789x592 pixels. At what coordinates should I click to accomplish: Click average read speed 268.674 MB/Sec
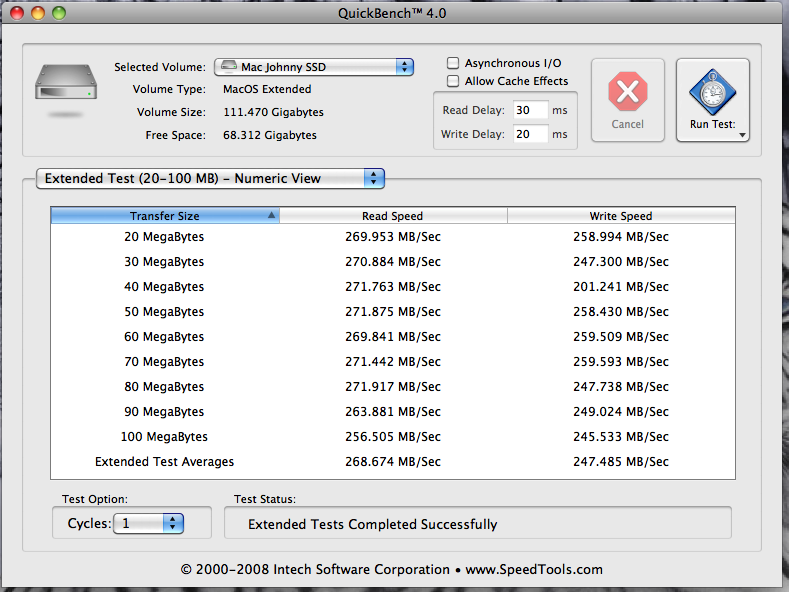click(x=393, y=462)
